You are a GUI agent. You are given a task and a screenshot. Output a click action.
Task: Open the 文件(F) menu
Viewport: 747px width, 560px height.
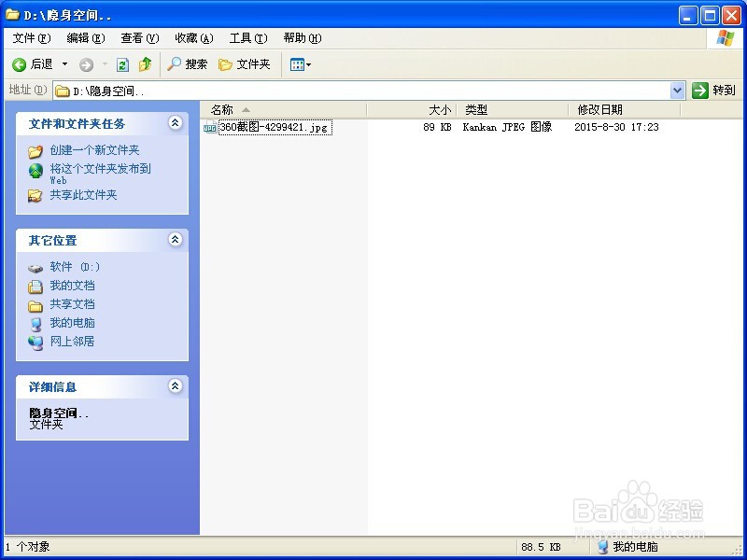click(x=32, y=38)
